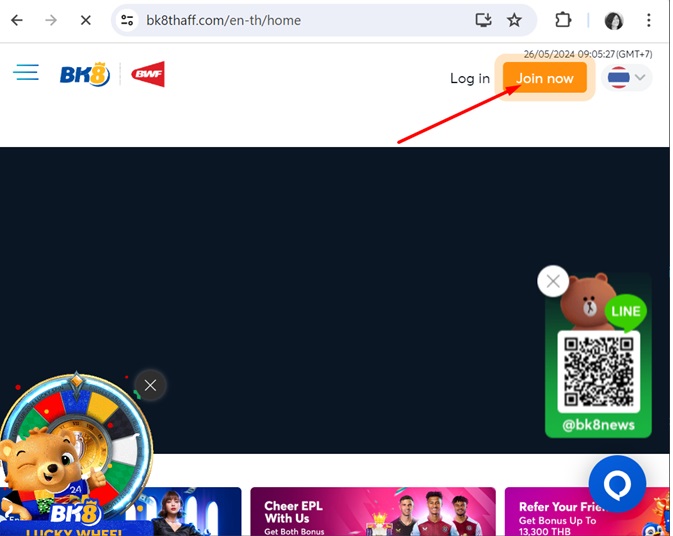673x536 pixels.
Task: Click the BK8 logo
Action: [x=84, y=75]
